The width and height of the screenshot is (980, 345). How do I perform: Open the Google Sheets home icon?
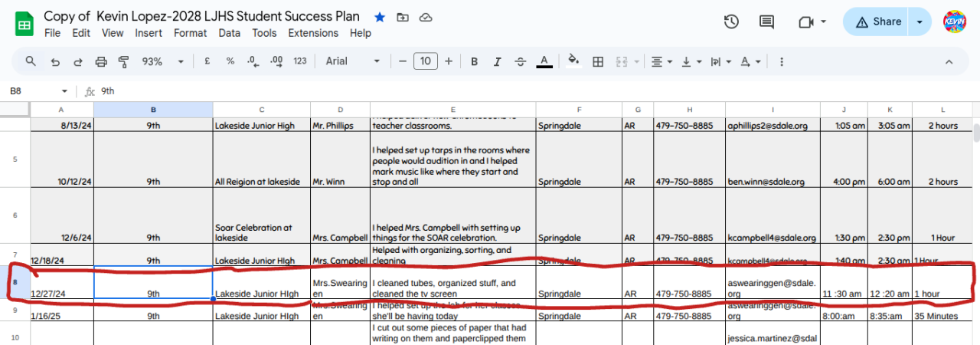24,23
